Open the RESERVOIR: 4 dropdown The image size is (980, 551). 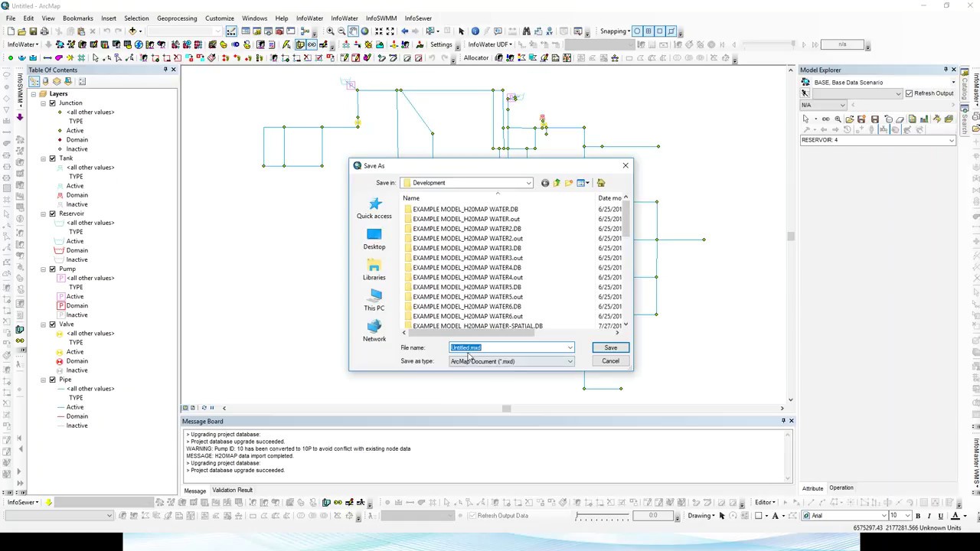951,141
